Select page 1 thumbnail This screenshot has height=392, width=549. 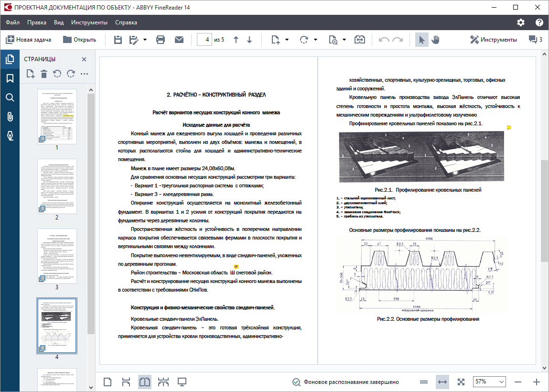(x=57, y=117)
